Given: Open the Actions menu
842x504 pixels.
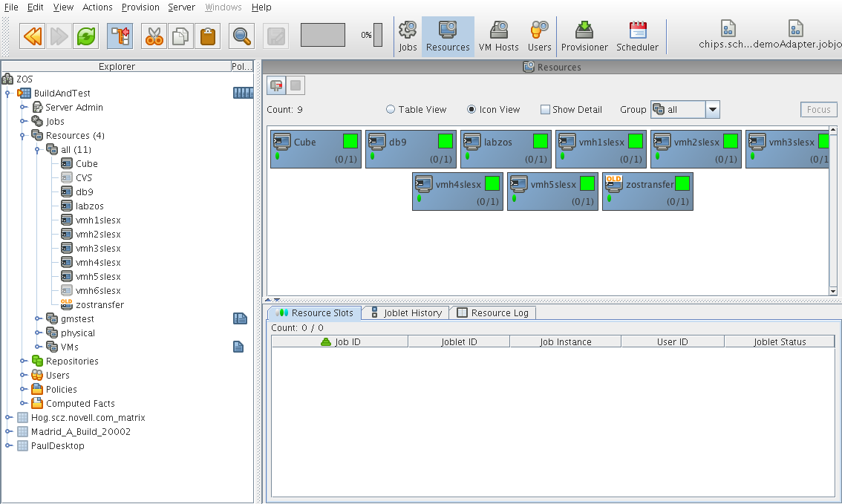Looking at the screenshot, I should 97,7.
